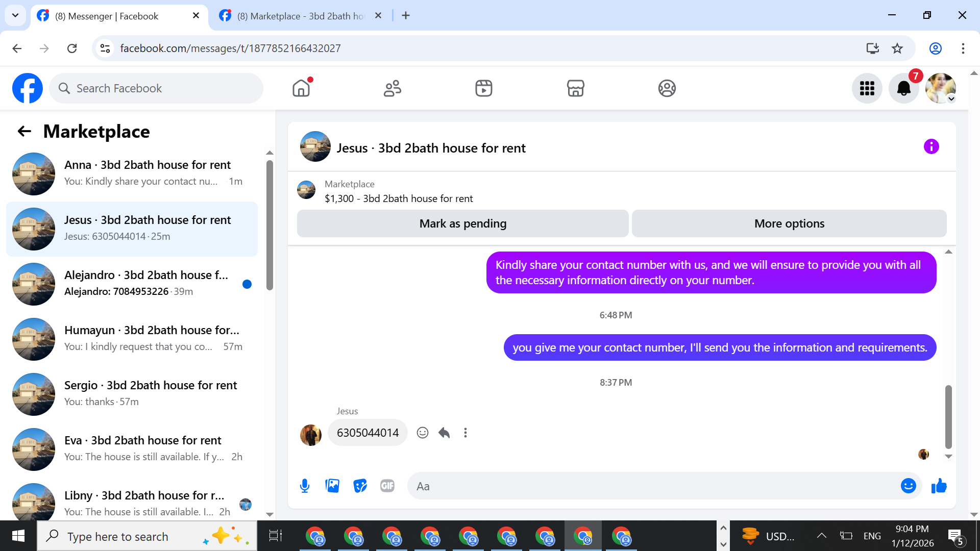This screenshot has height=551, width=980.
Task: Open the Friends icon in top navigation
Action: [x=392, y=88]
